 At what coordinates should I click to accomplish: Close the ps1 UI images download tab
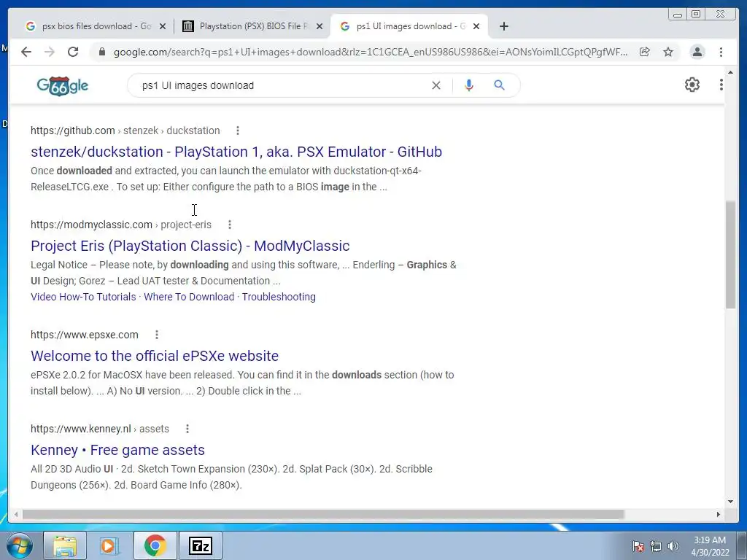[476, 26]
